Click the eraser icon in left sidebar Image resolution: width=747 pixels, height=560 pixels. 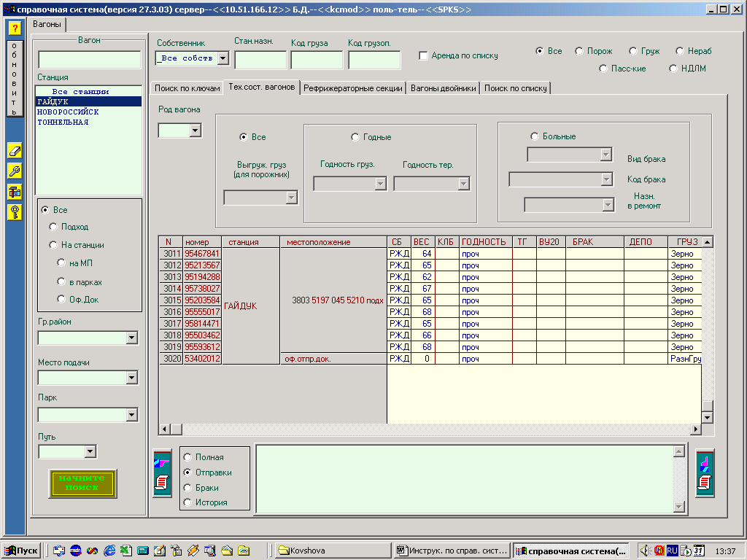coord(14,151)
